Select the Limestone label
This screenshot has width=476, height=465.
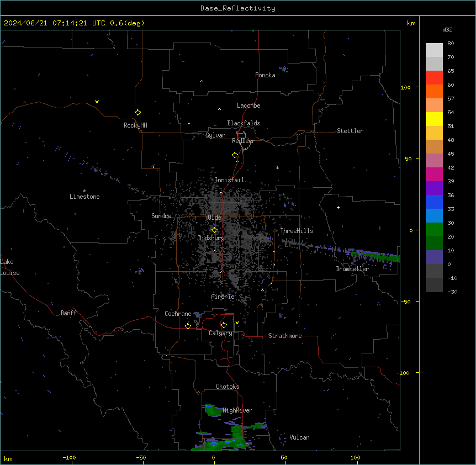point(84,197)
